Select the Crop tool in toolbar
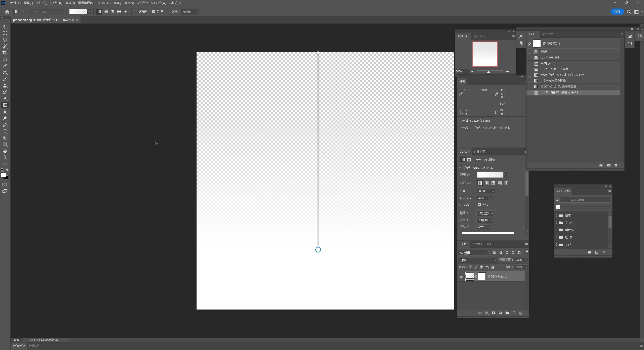This screenshot has height=350, width=644. 5,53
